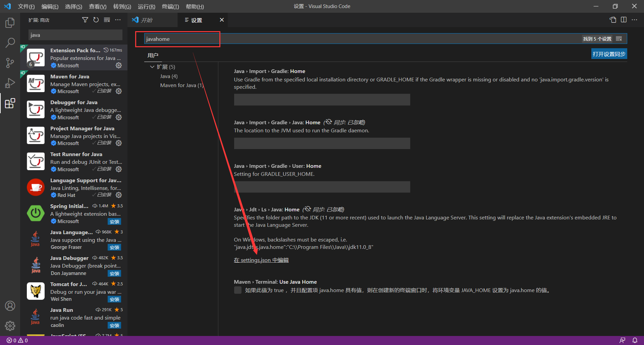
Task: Filter extensions with the funnel icon
Action: tap(85, 20)
